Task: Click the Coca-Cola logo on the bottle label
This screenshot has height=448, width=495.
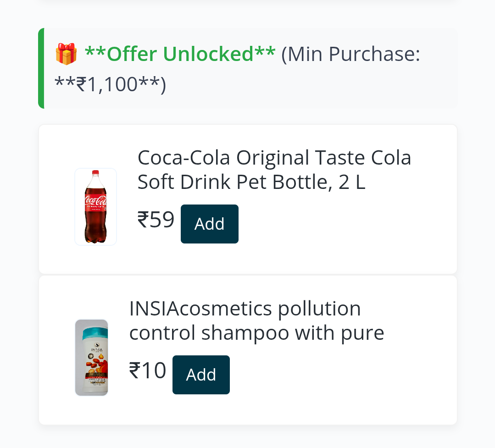Action: 95,201
